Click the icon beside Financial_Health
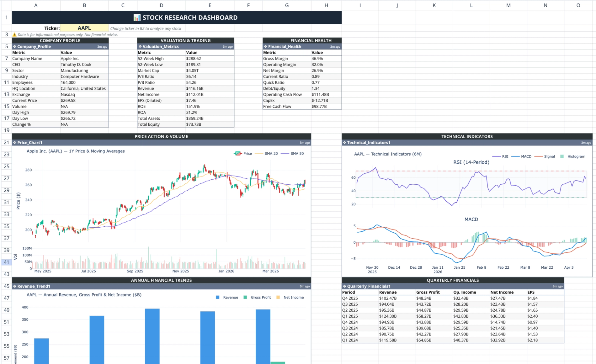Image resolution: width=596 pixels, height=364 pixels. click(x=265, y=46)
